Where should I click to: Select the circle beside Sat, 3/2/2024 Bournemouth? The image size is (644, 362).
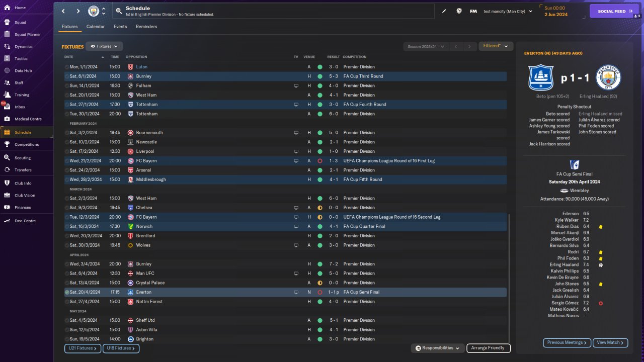pos(67,133)
